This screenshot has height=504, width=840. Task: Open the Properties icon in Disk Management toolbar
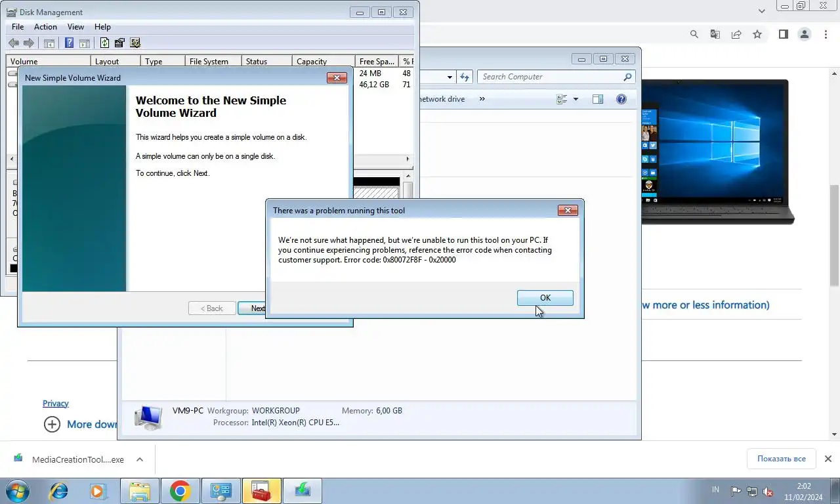pyautogui.click(x=119, y=43)
